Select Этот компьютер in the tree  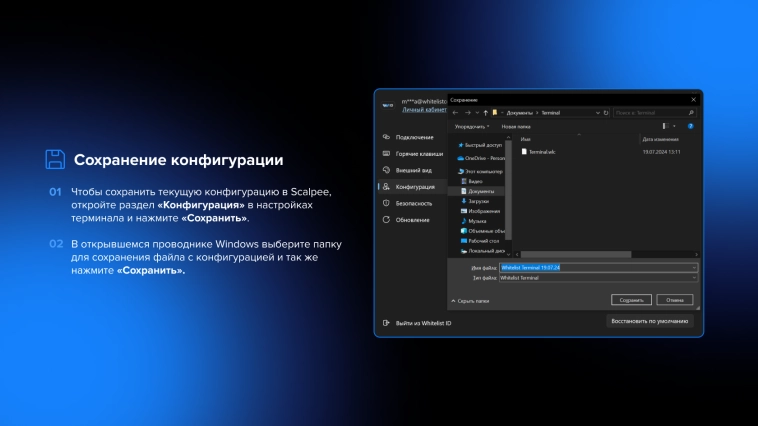click(x=480, y=172)
